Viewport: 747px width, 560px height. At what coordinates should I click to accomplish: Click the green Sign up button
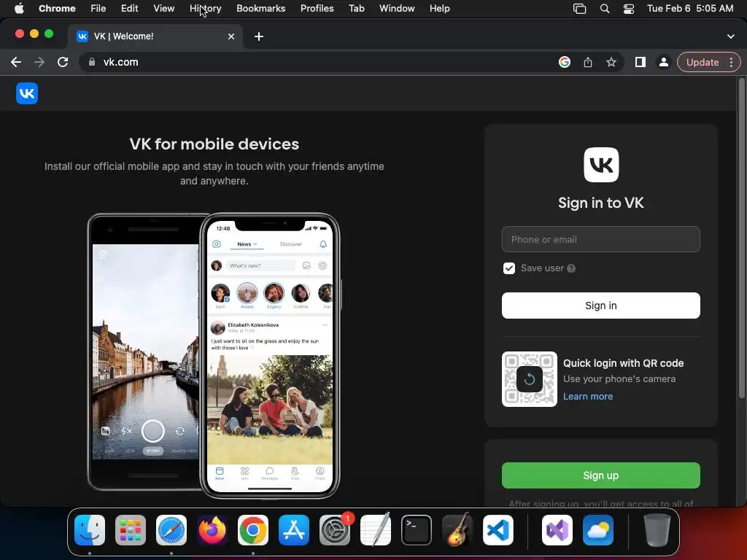pos(601,475)
